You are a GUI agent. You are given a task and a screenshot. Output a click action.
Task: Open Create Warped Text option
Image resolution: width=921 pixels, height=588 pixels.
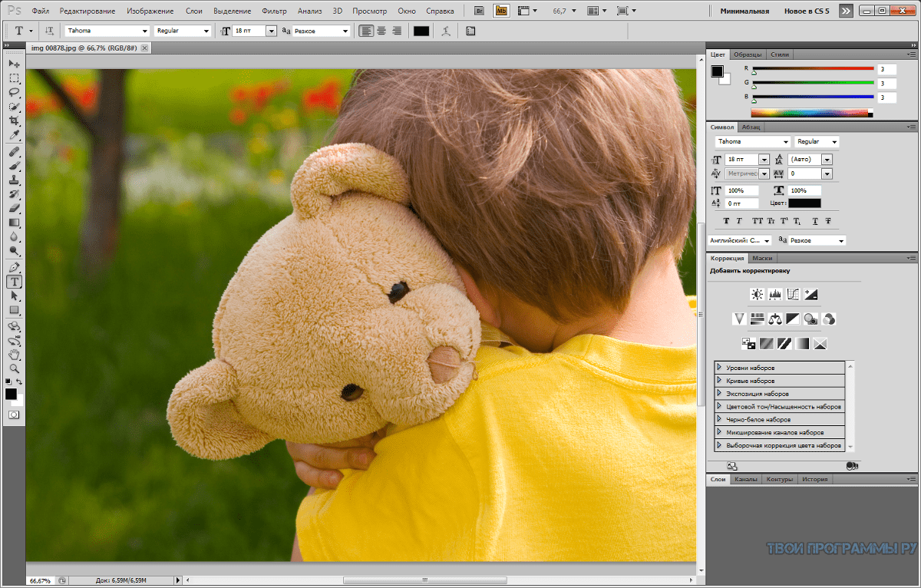[444, 31]
